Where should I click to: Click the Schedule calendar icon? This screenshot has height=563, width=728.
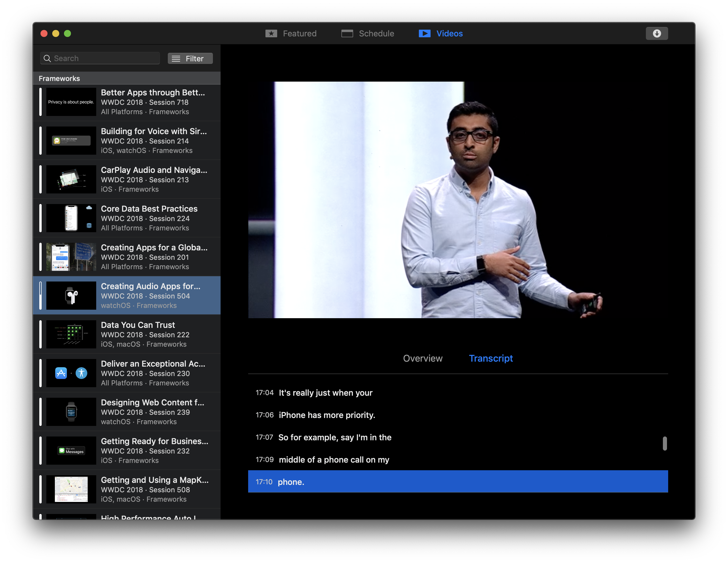coord(347,33)
